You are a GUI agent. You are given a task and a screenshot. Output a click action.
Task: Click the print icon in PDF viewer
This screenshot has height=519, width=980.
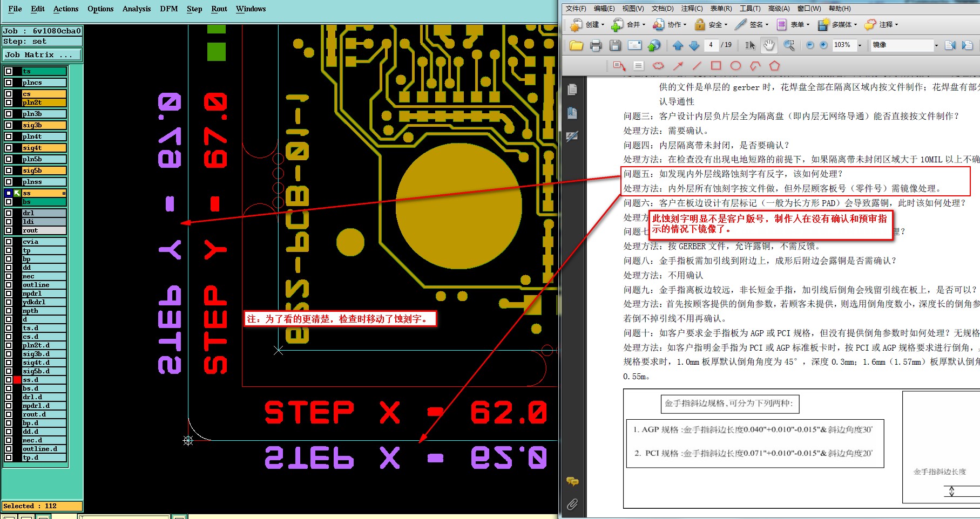pos(596,45)
